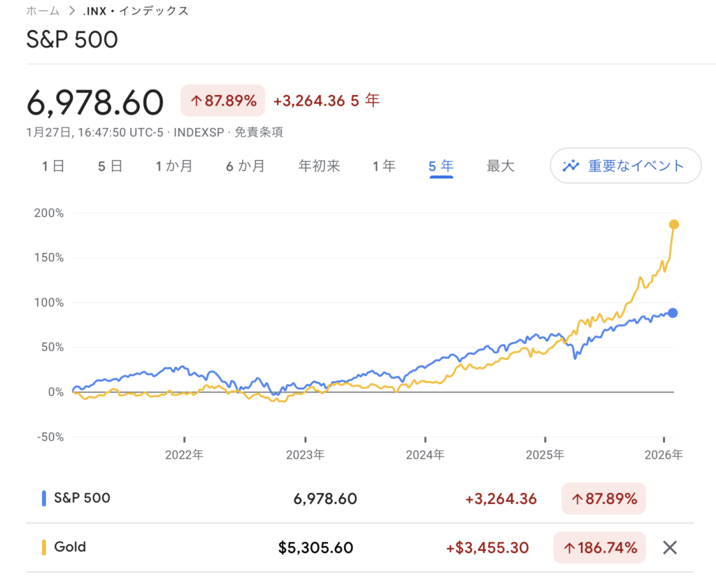The height and width of the screenshot is (588, 716).
Task: Select the 5年 range tab
Action: tap(441, 166)
